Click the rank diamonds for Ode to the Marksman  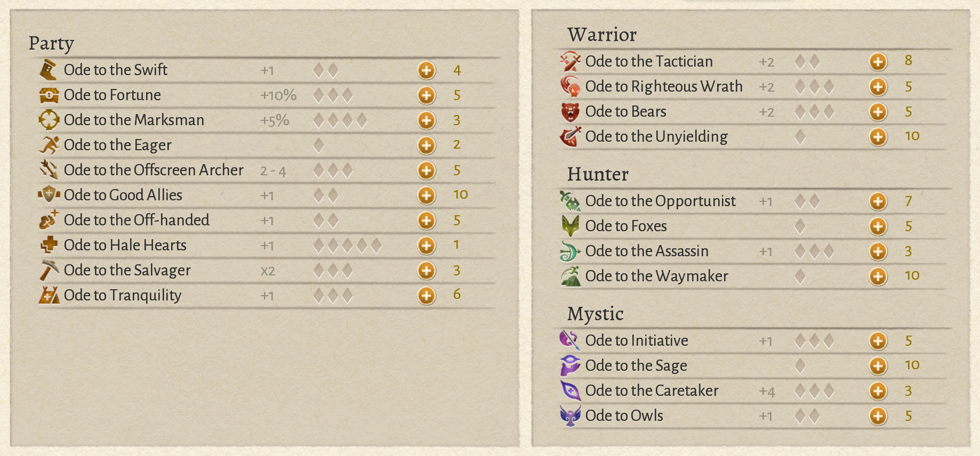coord(340,120)
